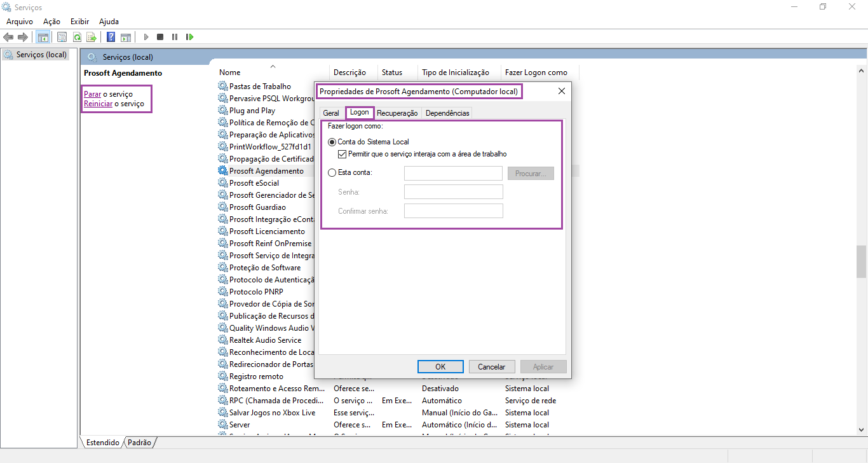Image resolution: width=868 pixels, height=463 pixels.
Task: Click the gear icon beside Plug and Play
Action: [x=222, y=110]
